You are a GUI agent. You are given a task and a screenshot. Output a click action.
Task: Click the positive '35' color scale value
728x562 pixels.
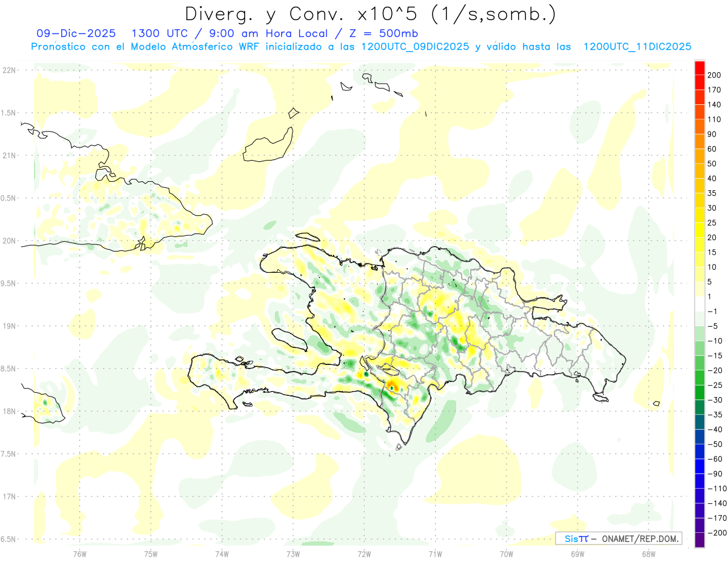tap(712, 193)
